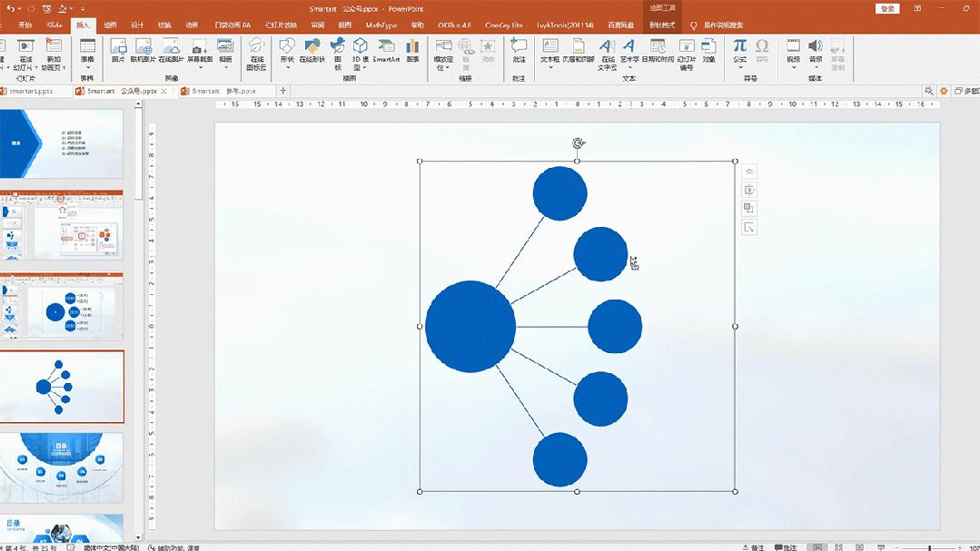This screenshot has height=551, width=980.
Task: Click the Pictures (图片) insert icon
Action: [118, 50]
